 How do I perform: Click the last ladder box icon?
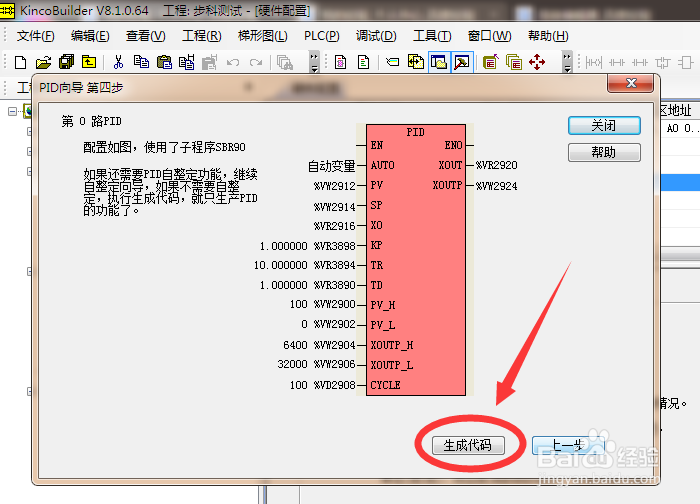[686, 62]
